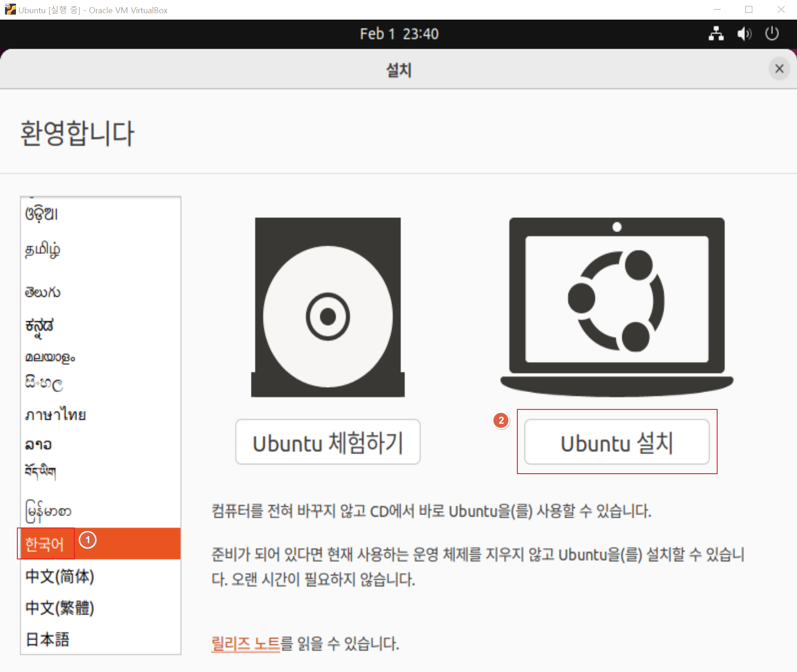Select မြန်မာစာ in the language list
The width and height of the screenshot is (797, 672).
[101, 511]
